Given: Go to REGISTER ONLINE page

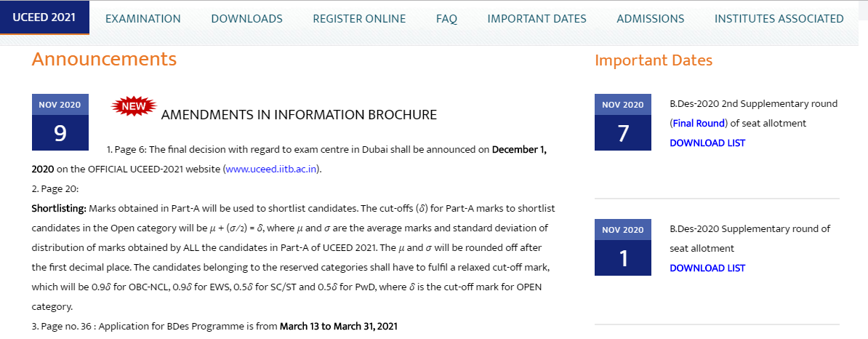Looking at the screenshot, I should (x=359, y=19).
